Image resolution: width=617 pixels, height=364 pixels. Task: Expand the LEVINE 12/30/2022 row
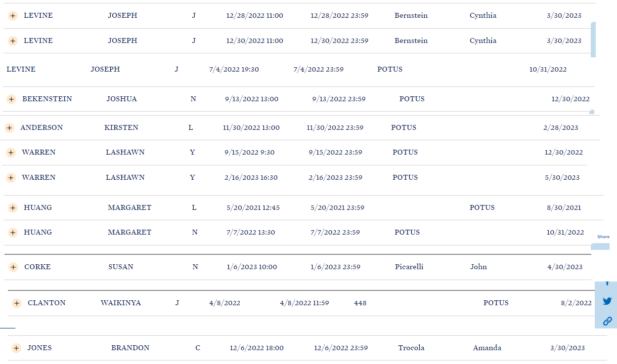pyautogui.click(x=13, y=41)
